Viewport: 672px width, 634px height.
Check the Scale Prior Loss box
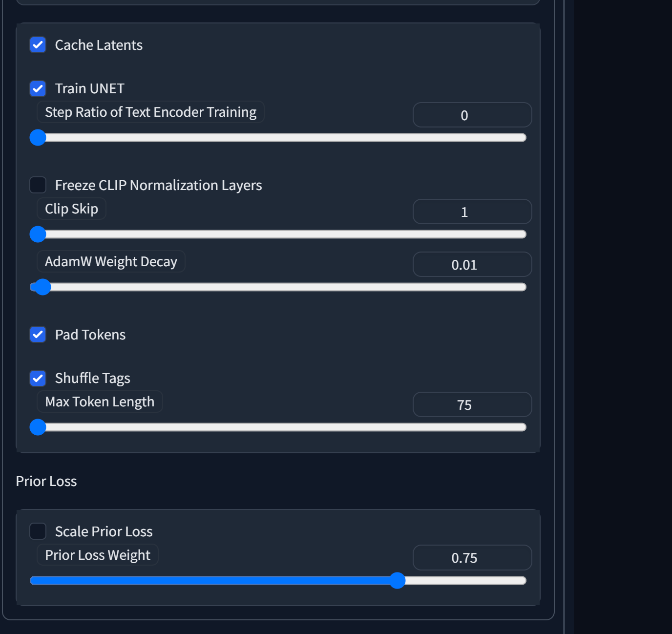tap(38, 531)
